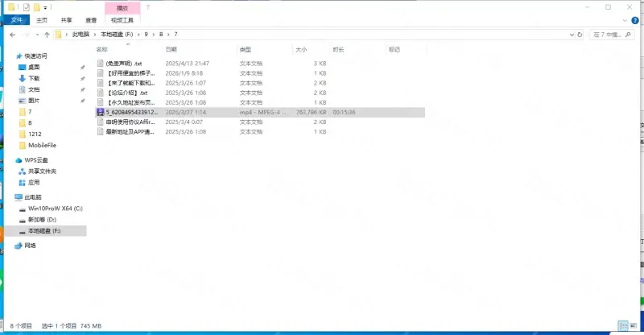Image resolution: width=644 pixels, height=335 pixels.
Task: Open WPS云盘 in the navigation pane
Action: point(37,159)
